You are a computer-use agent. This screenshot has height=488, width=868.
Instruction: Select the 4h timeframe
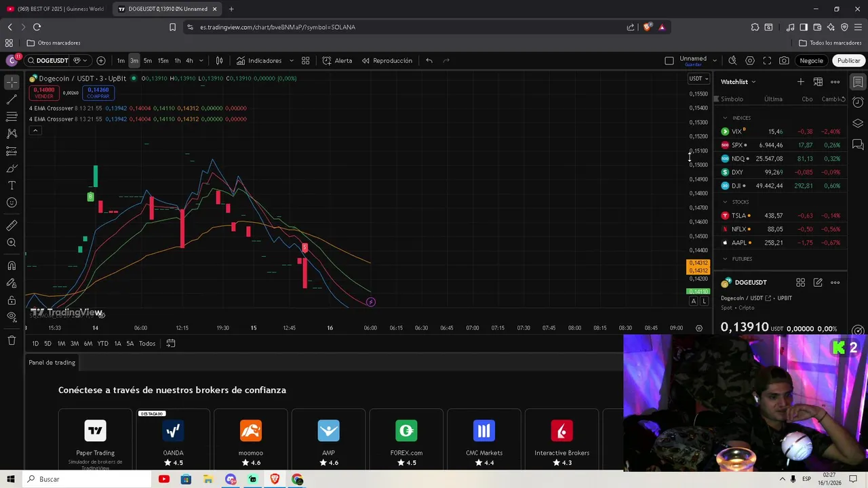(x=189, y=60)
